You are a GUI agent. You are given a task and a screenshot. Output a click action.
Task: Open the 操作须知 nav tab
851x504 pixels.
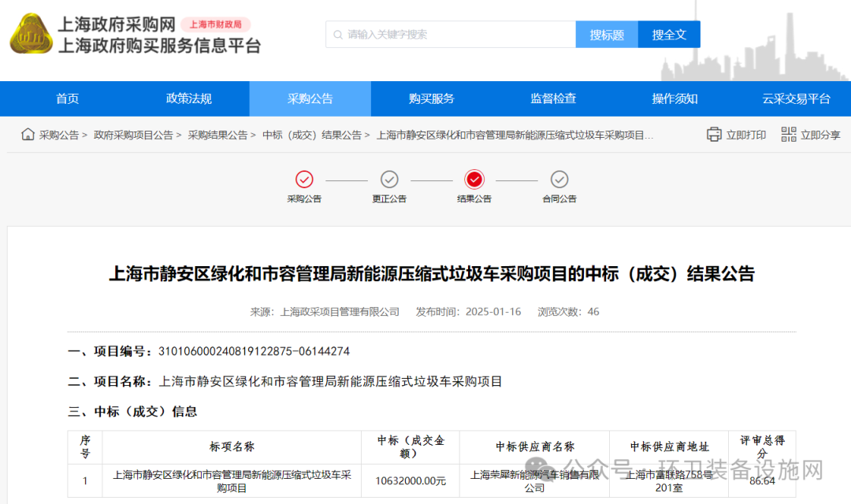674,98
